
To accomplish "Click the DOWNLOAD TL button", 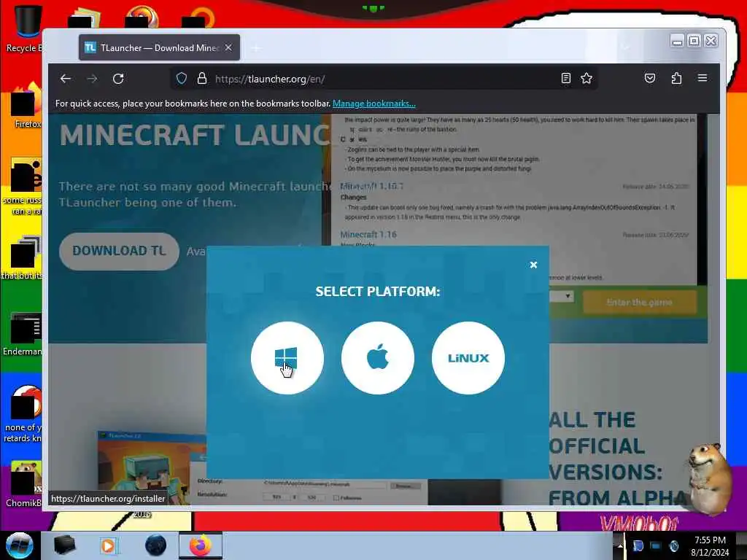I will point(119,251).
